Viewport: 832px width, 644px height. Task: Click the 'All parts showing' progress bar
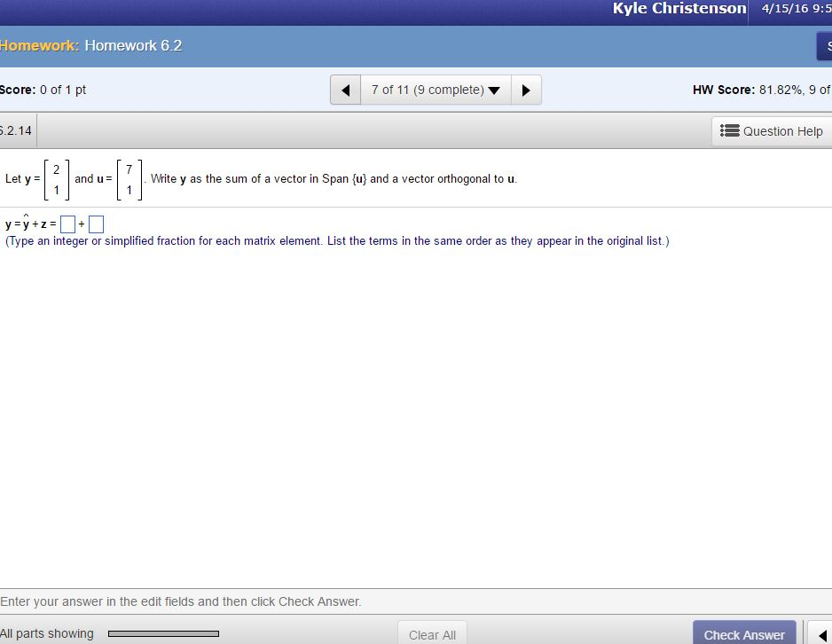coord(163,633)
